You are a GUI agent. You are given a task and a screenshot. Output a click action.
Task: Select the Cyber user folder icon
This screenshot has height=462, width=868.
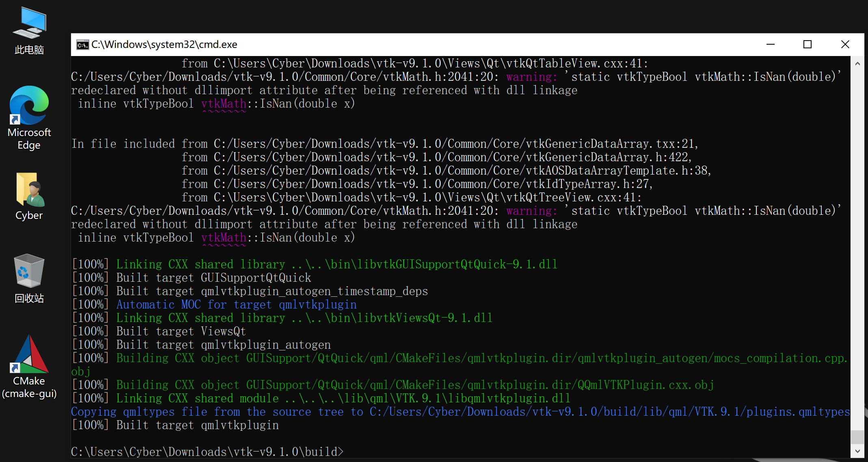(29, 196)
